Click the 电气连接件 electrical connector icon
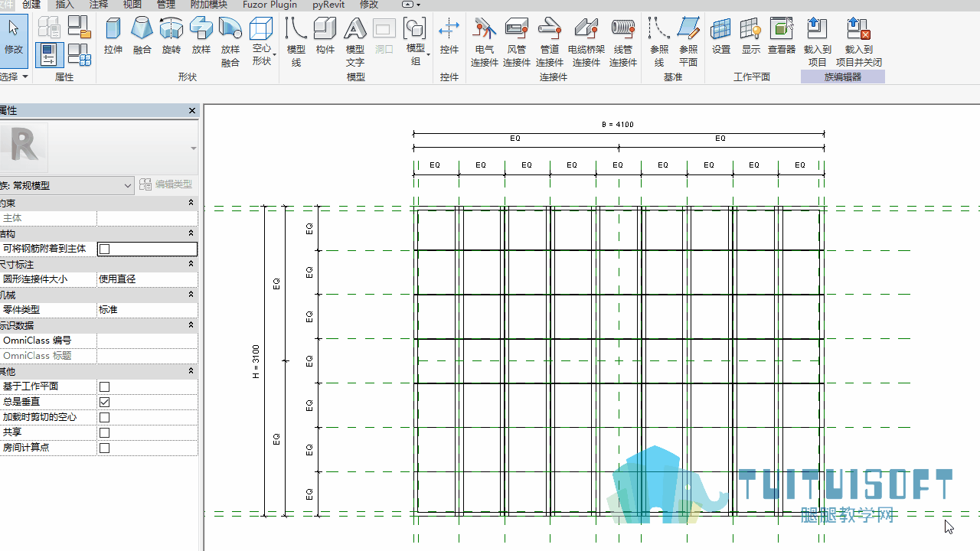The height and width of the screenshot is (551, 980). click(x=485, y=42)
